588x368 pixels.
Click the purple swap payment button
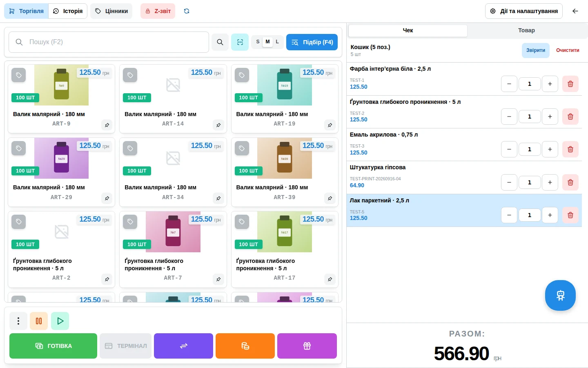tap(183, 346)
